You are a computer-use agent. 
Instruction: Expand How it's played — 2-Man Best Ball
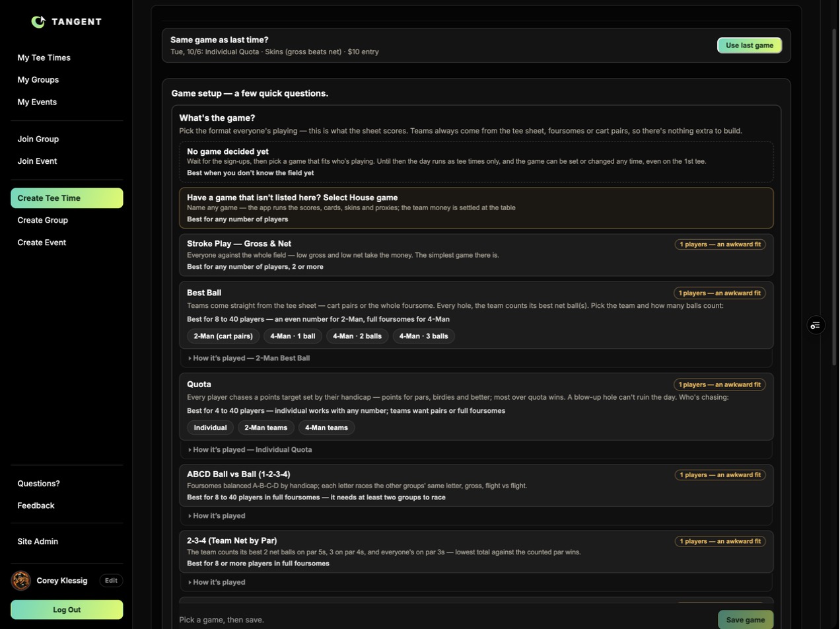pos(249,358)
